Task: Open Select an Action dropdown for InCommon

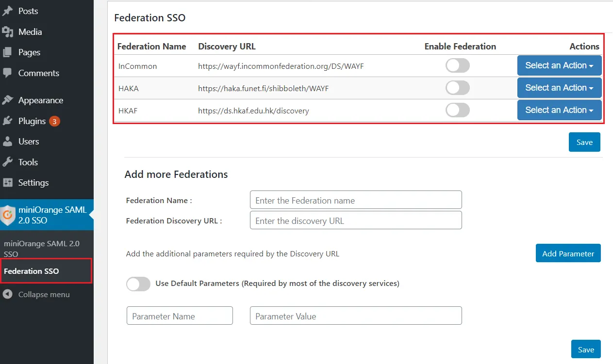Action: pos(559,65)
